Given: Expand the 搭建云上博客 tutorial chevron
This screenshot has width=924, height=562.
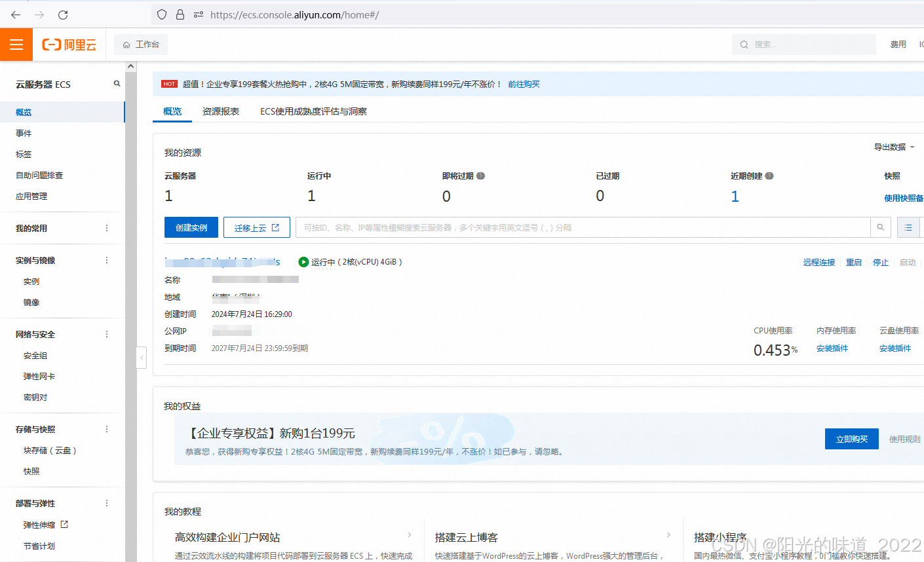Looking at the screenshot, I should [668, 535].
